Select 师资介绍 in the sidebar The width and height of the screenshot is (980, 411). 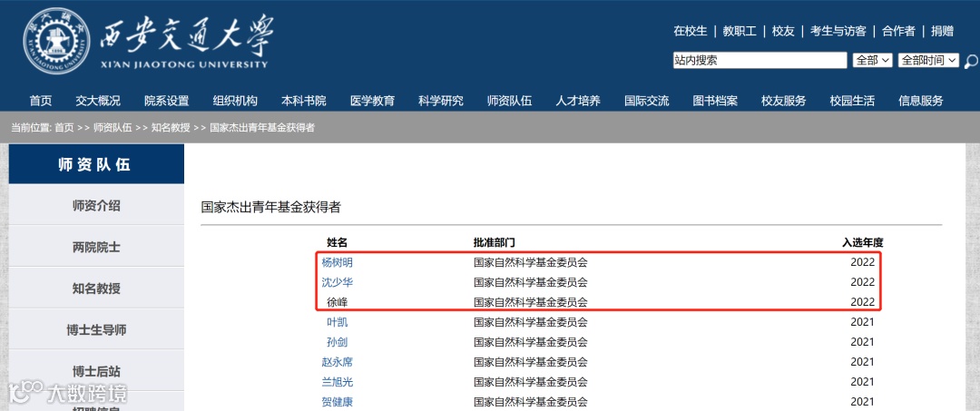click(x=96, y=205)
